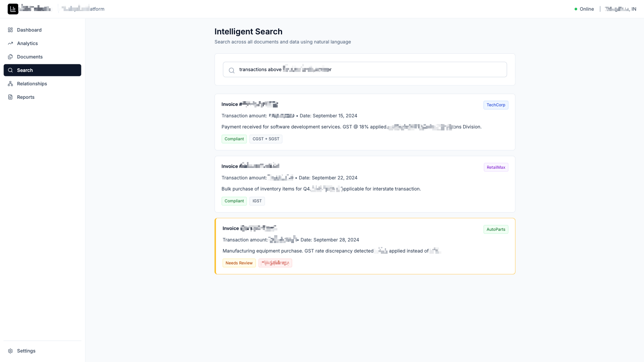Click Compliant badge on RetailMax invoice
644x362 pixels.
pyautogui.click(x=234, y=201)
